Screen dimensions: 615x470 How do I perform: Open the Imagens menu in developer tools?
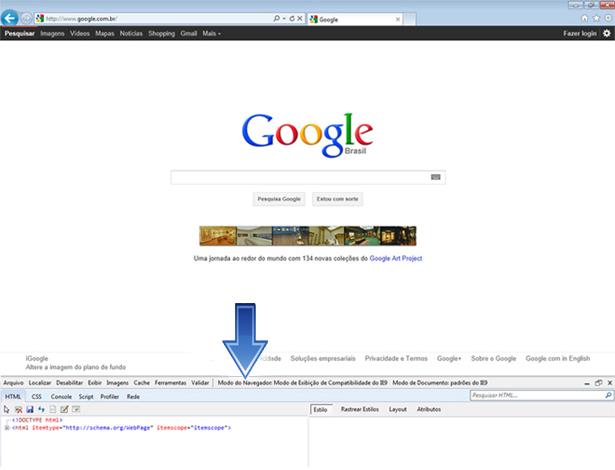point(117,383)
